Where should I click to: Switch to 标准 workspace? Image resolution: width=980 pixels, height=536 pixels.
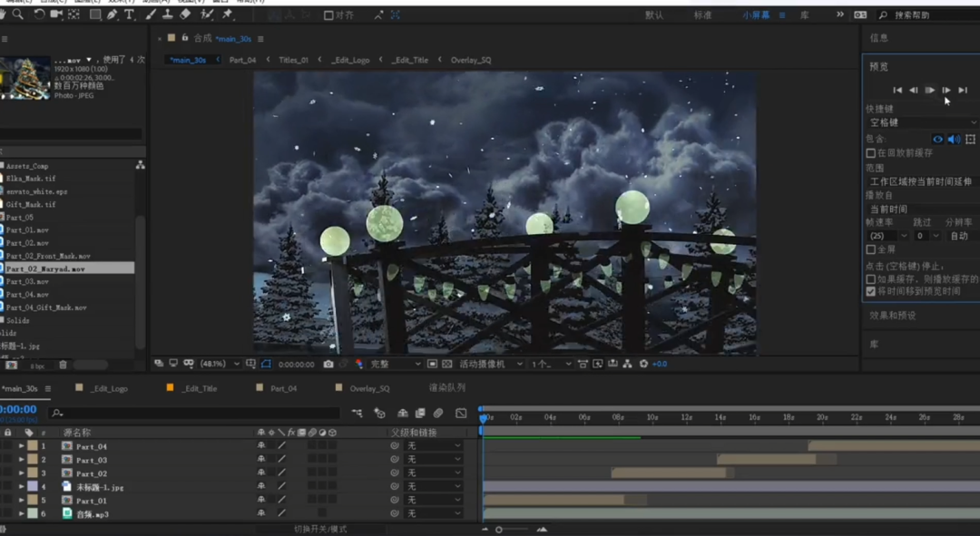702,15
